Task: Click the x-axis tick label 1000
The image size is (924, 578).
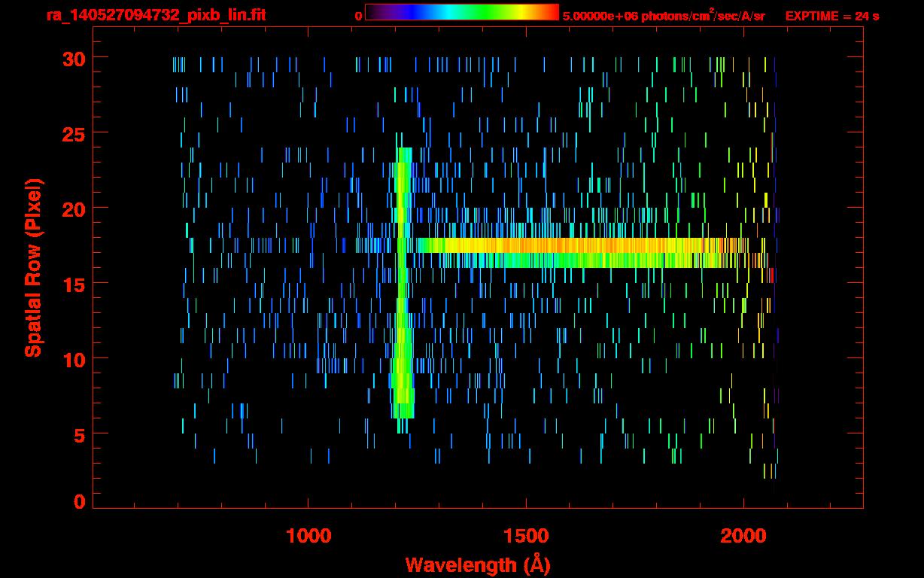Action: [x=309, y=536]
